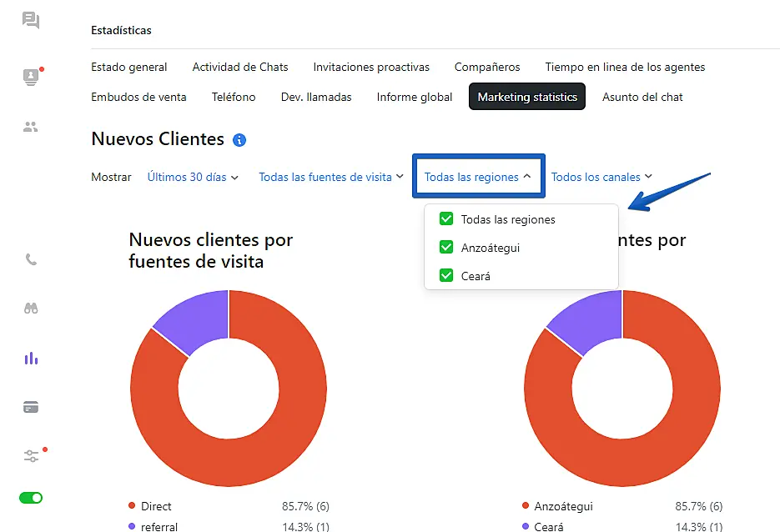The image size is (780, 532).
Task: Uncheck the Anzoátegui region checkbox
Action: click(x=446, y=248)
